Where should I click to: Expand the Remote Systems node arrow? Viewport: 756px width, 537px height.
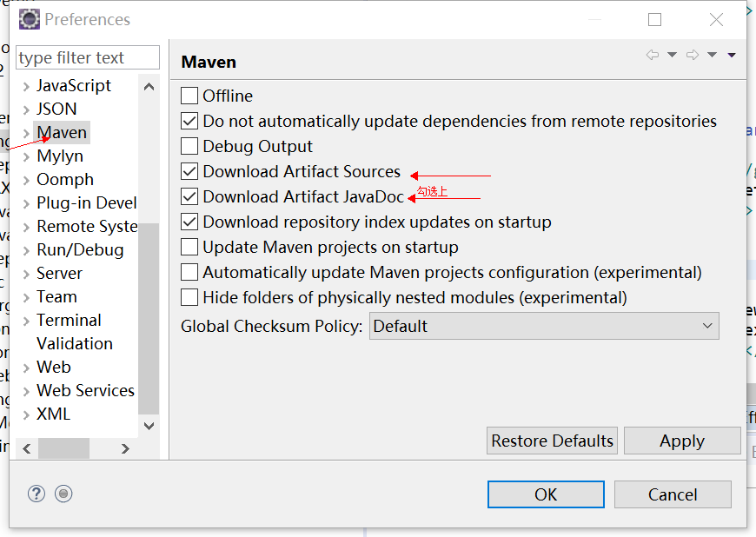27,228
